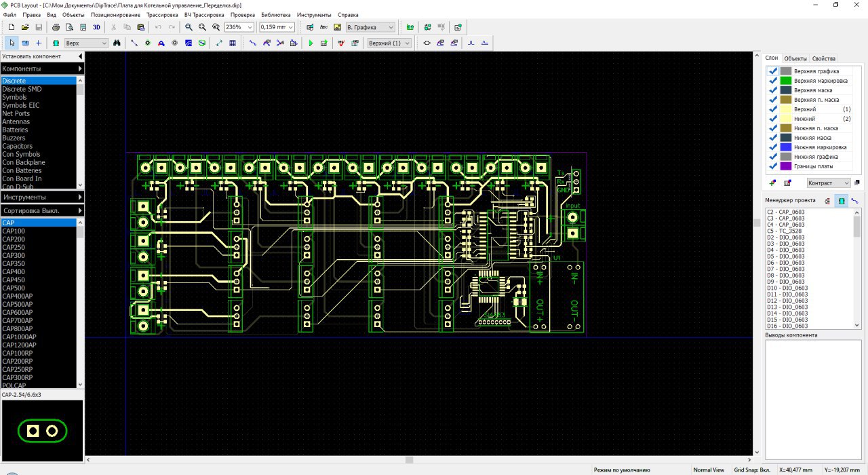Screen dimensions: 868x475
Task: Click the Zoom In magnifier icon
Action: click(189, 27)
